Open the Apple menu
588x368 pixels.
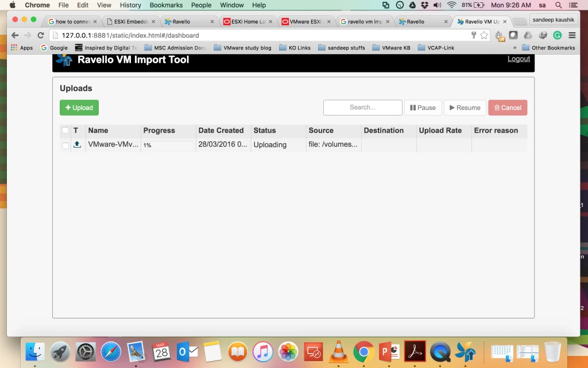[13, 5]
